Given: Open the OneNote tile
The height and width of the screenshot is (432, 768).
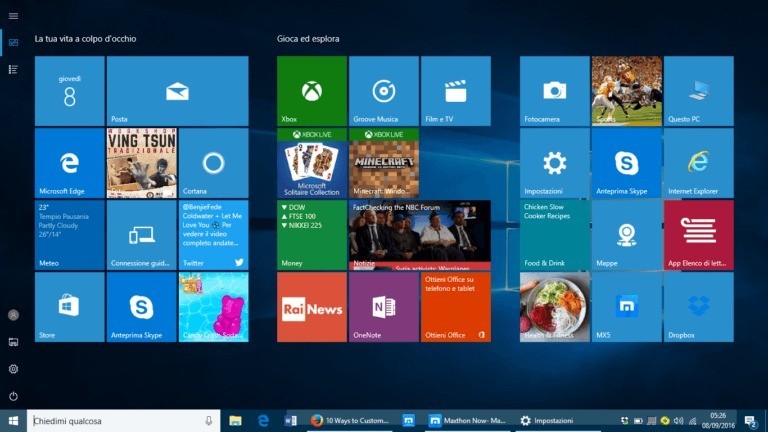Looking at the screenshot, I should pos(384,307).
